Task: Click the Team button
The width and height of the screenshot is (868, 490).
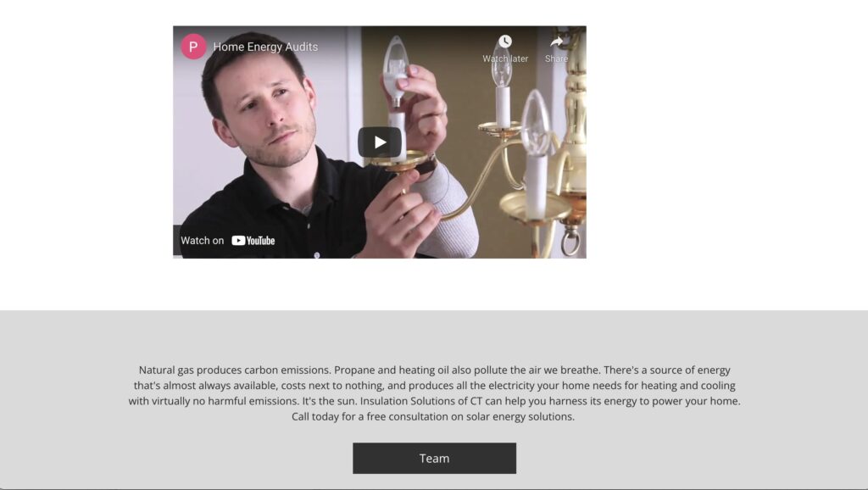Action: tap(435, 458)
